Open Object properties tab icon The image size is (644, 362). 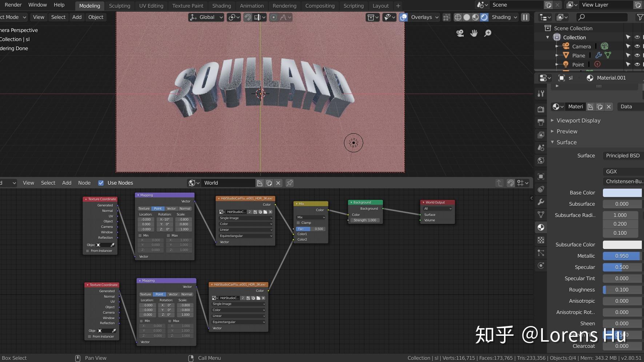point(541,176)
